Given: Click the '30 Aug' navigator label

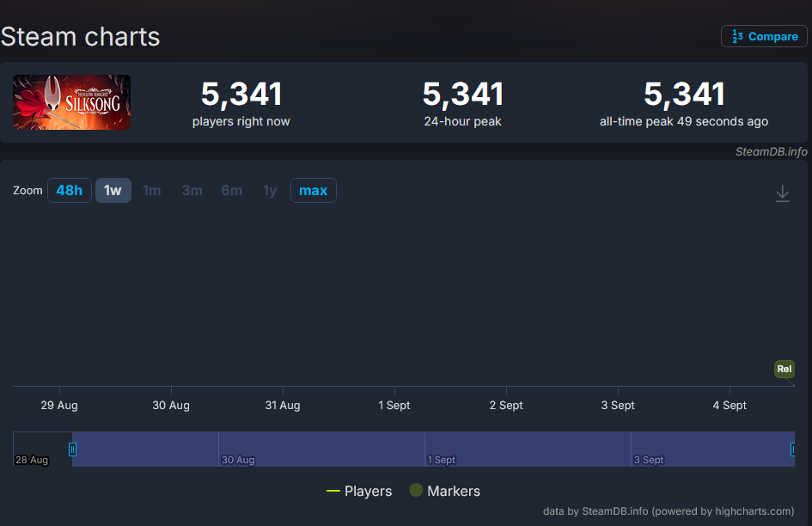Looking at the screenshot, I should pyautogui.click(x=238, y=460).
